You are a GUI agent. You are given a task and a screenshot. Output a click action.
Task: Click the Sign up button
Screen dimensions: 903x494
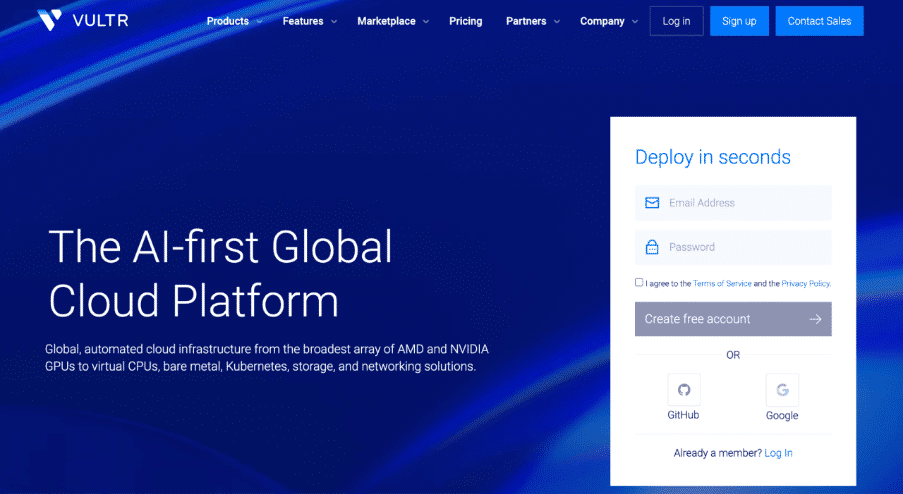coord(739,21)
